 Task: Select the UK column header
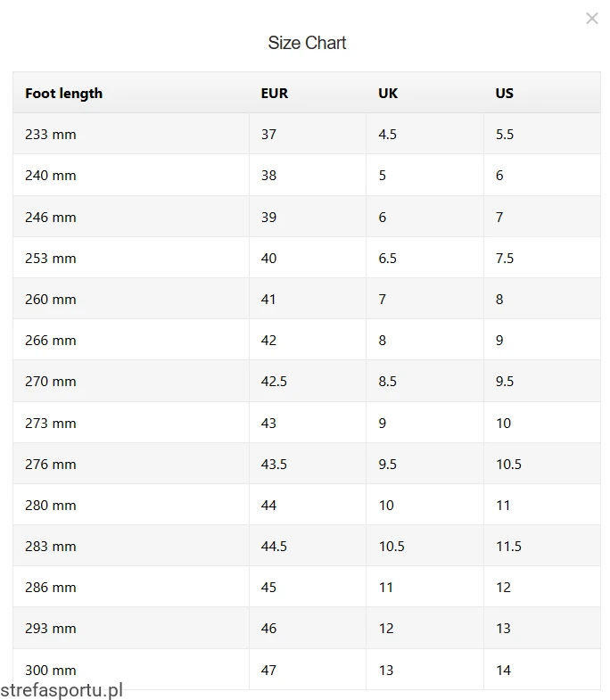pyautogui.click(x=388, y=94)
